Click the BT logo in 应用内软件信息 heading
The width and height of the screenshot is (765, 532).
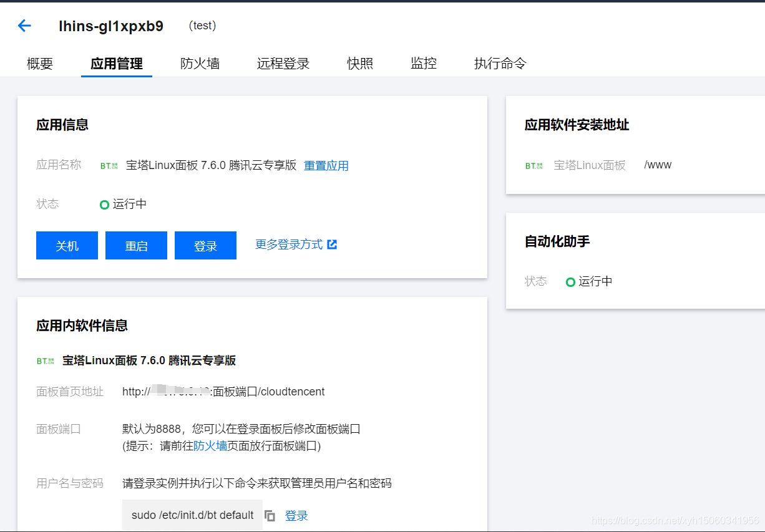pos(46,360)
